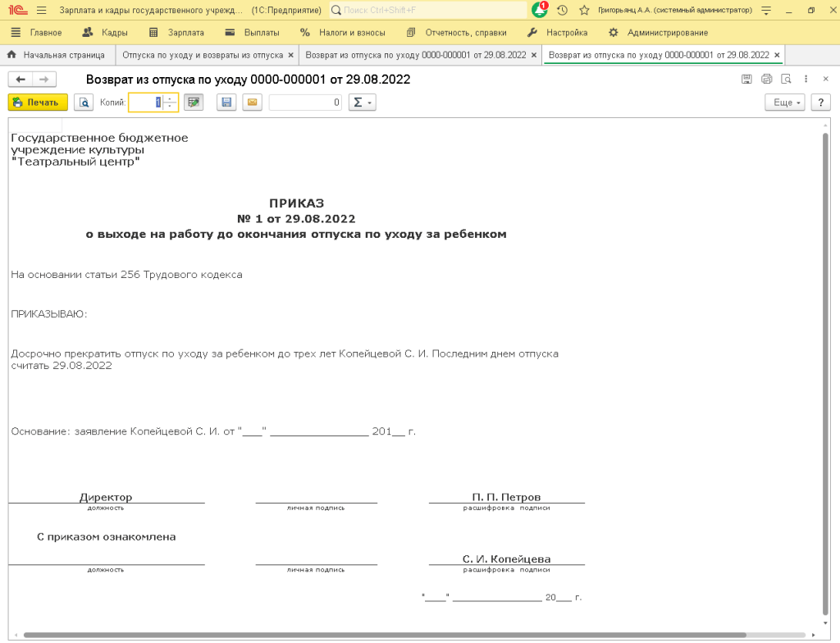Open the history clock icon
The image size is (840, 643).
[x=562, y=10]
